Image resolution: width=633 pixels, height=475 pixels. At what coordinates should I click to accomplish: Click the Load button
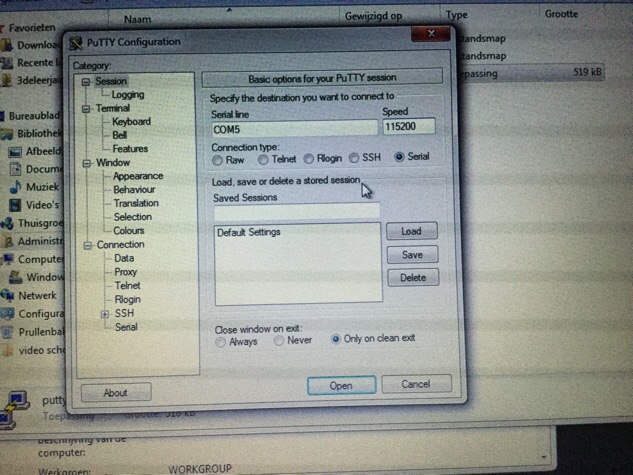pos(411,231)
